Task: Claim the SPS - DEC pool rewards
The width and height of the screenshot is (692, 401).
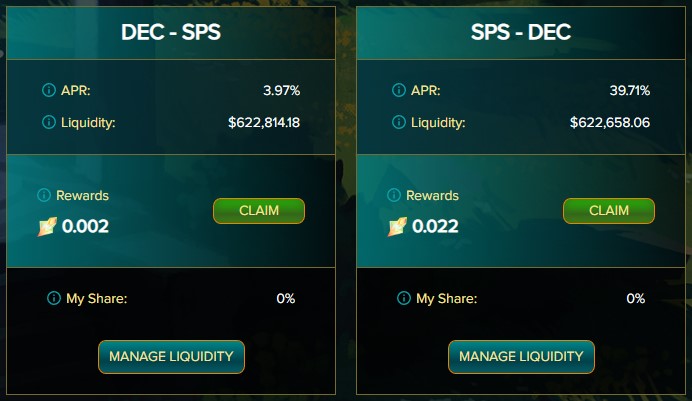Action: tap(609, 210)
